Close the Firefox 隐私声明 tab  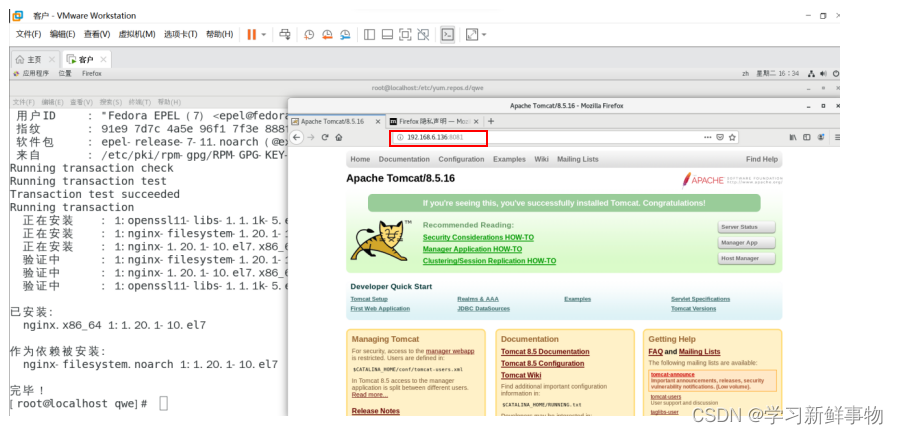[476, 121]
